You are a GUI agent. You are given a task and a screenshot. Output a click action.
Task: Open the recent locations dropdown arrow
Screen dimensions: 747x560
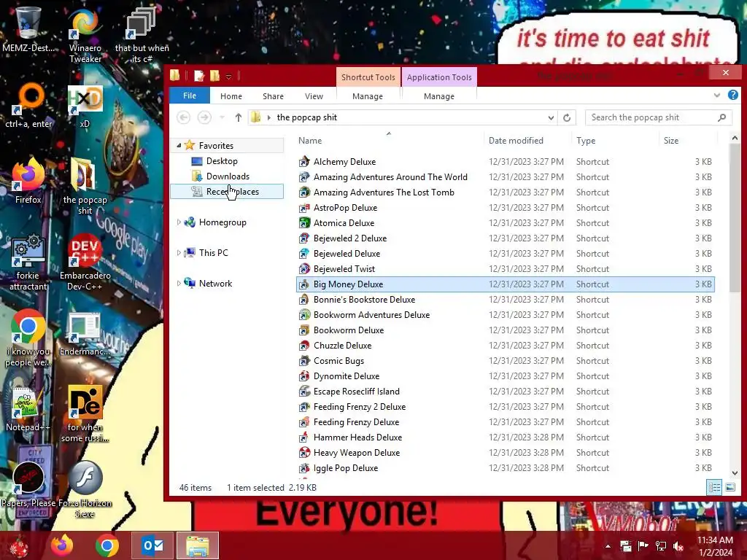(222, 117)
